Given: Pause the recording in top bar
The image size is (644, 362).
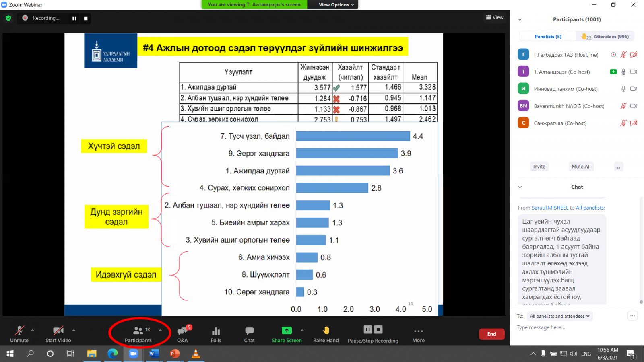Looking at the screenshot, I should (74, 19).
